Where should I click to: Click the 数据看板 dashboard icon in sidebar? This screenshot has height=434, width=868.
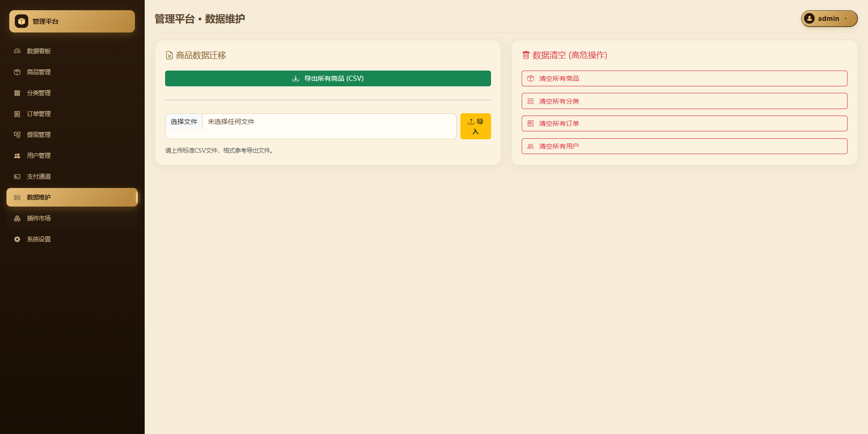point(17,51)
